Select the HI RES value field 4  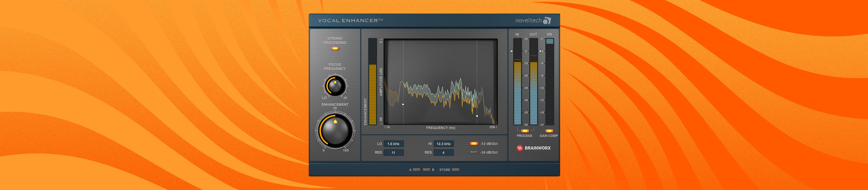click(x=443, y=153)
